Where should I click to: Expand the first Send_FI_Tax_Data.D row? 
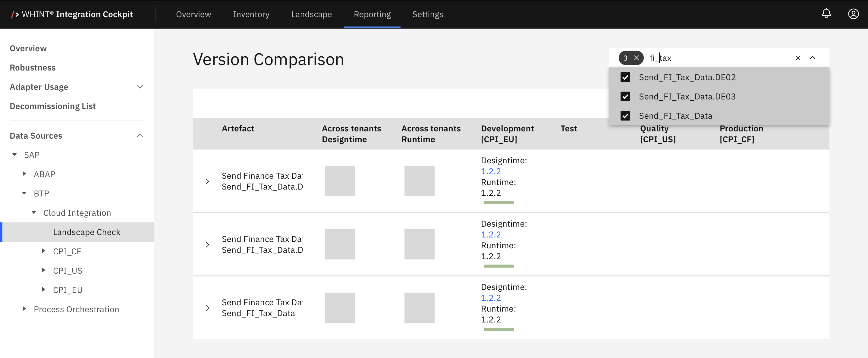click(207, 181)
